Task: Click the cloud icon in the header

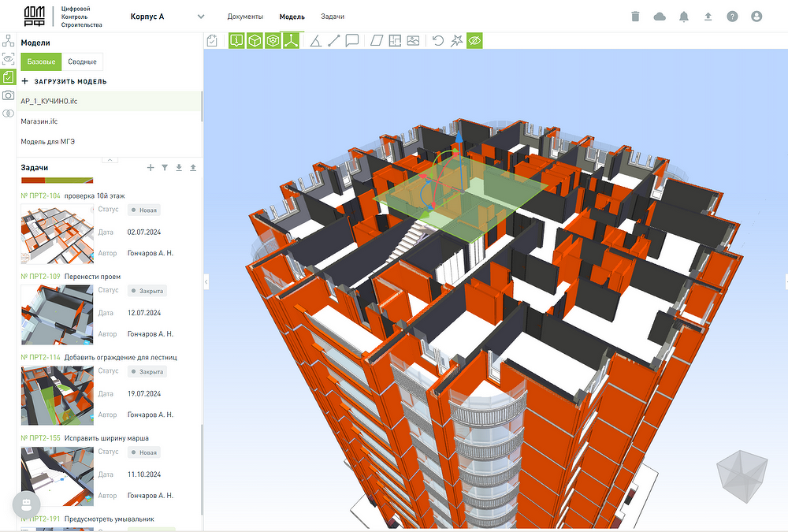Action: (660, 17)
